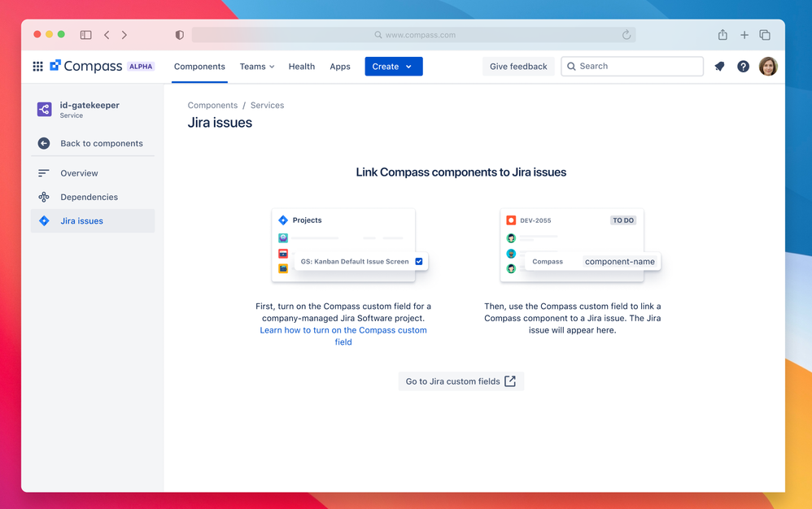Image resolution: width=812 pixels, height=509 pixels.
Task: Click the Overview lines icon
Action: (x=44, y=173)
